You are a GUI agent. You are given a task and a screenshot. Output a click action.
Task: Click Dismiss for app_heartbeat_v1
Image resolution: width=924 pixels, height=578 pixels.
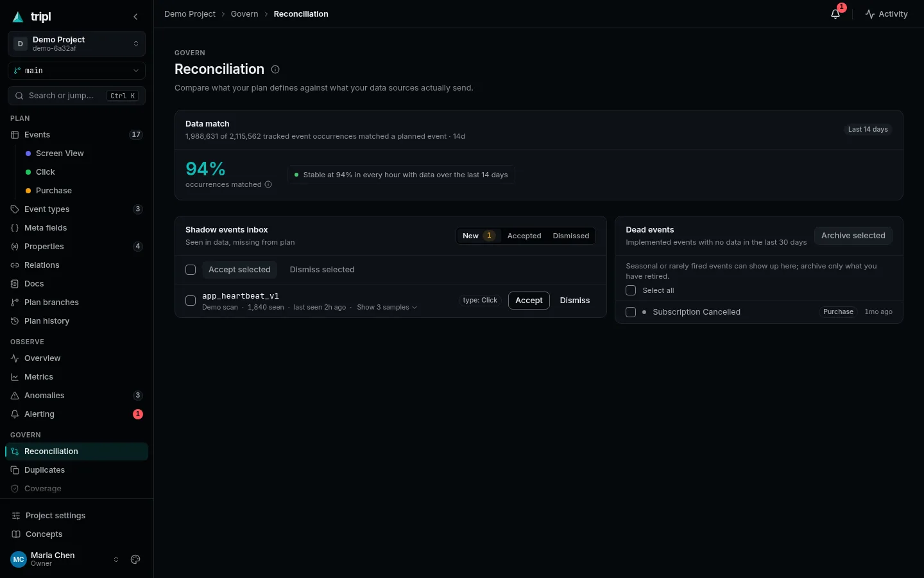pos(575,301)
